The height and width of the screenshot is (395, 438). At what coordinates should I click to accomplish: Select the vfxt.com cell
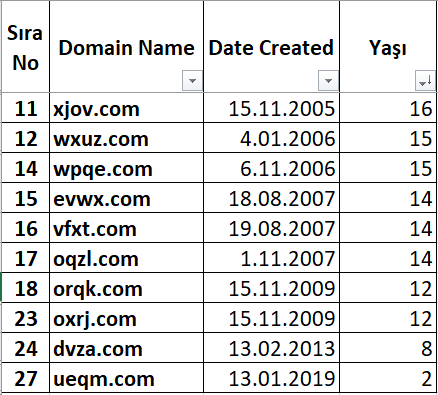pyautogui.click(x=126, y=228)
